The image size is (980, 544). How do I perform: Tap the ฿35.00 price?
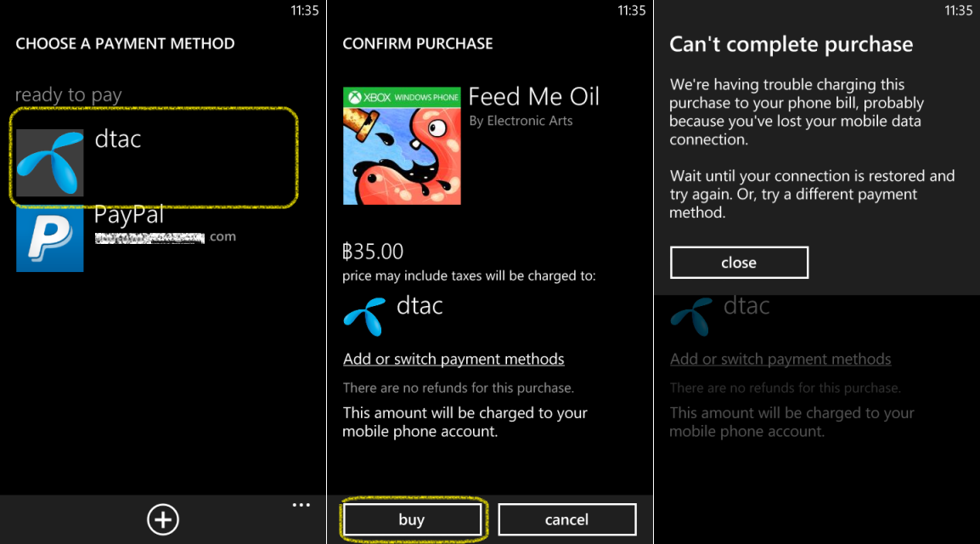[x=373, y=252]
